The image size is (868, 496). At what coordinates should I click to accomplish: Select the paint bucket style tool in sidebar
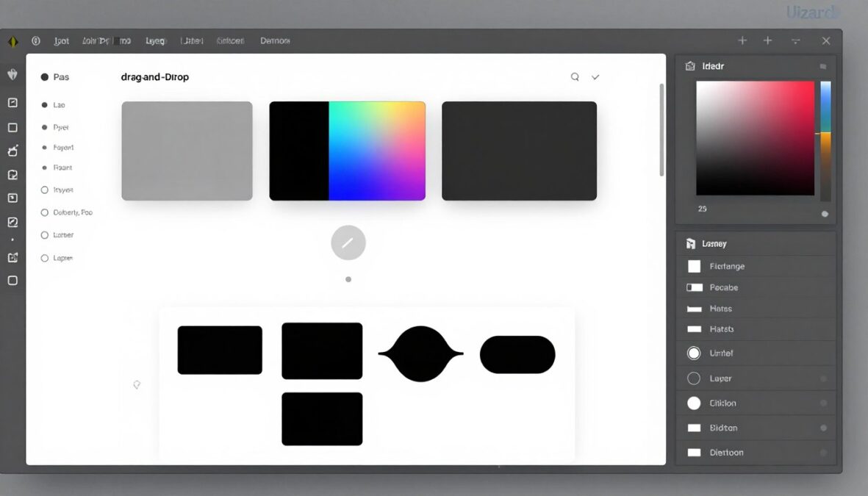coord(12,151)
